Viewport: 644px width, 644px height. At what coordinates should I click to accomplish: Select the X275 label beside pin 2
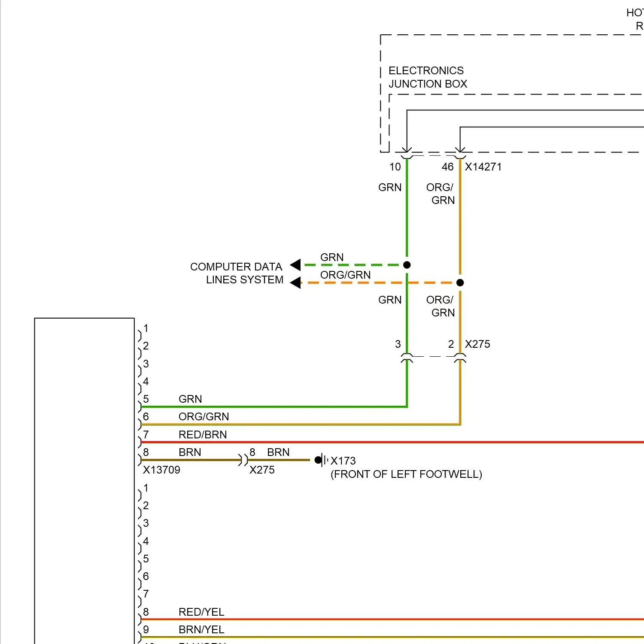click(x=477, y=344)
